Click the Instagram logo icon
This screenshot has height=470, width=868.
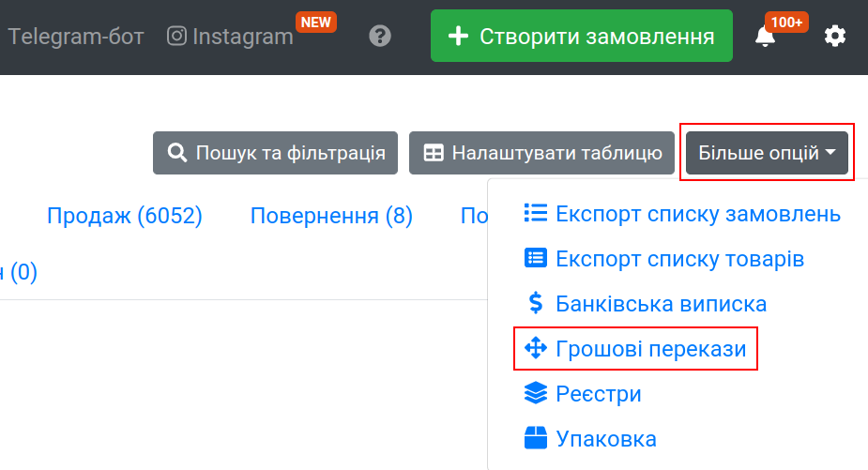coord(176,37)
